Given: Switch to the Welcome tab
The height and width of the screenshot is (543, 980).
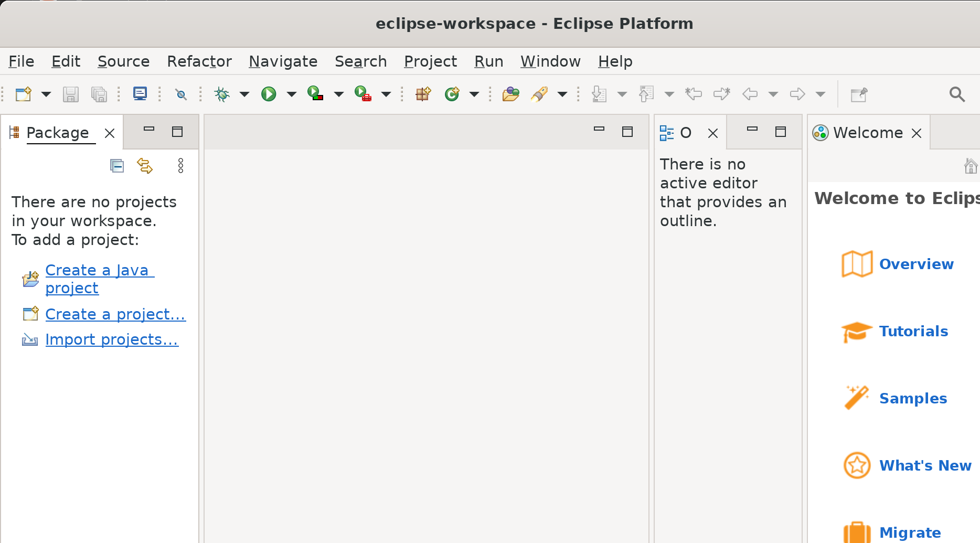Looking at the screenshot, I should click(867, 132).
